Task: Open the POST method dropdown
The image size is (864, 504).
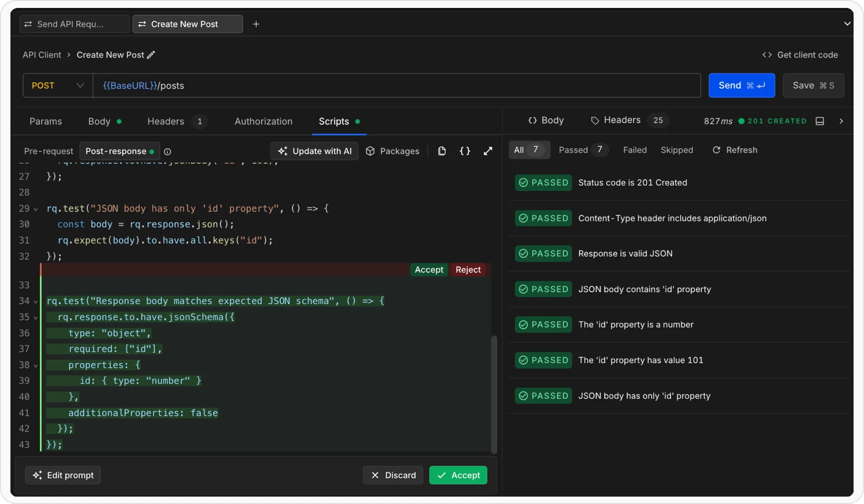Action: pyautogui.click(x=57, y=85)
